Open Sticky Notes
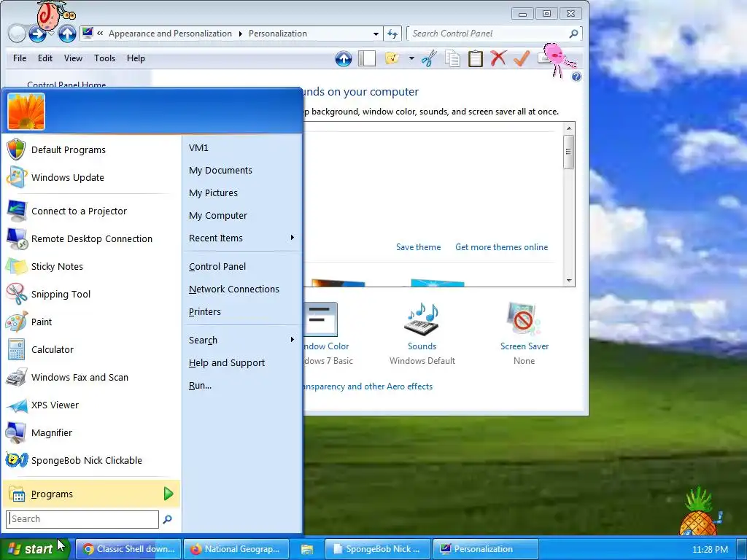747x560 pixels. click(90, 266)
